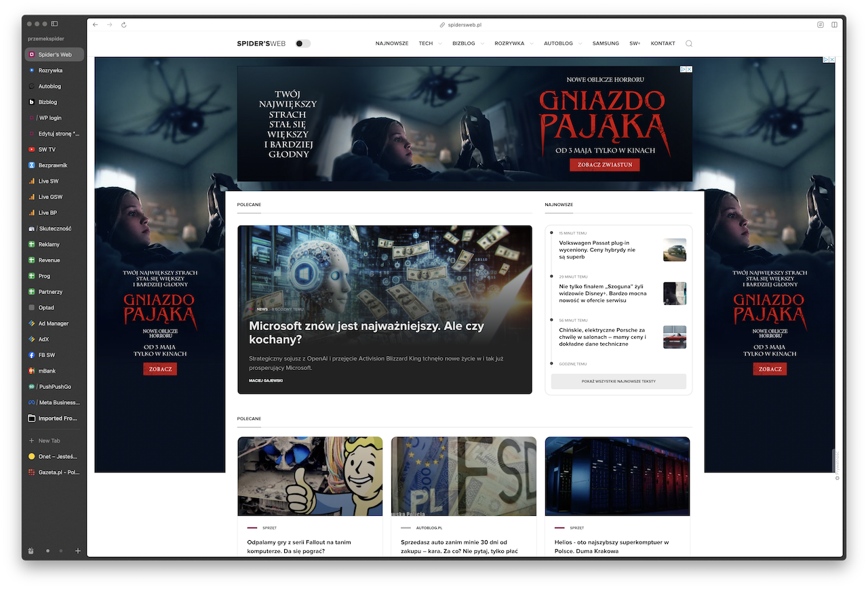
Task: Open the Microsoft znów jest najważniejszy headline
Action: coord(366,332)
